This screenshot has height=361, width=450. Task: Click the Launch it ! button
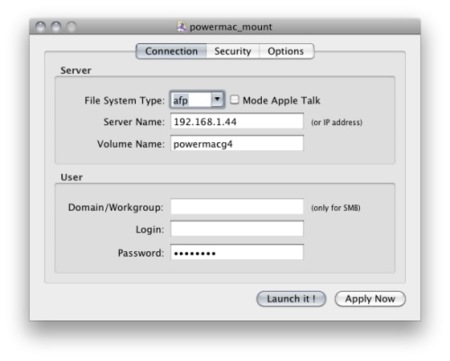click(291, 299)
